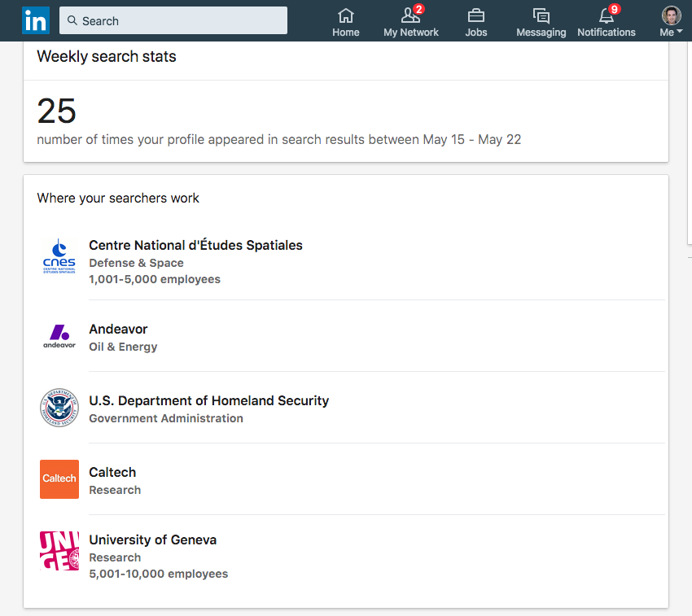Screen dimensions: 692x616
Task: Click the magnifier icon in the search box
Action: click(72, 20)
